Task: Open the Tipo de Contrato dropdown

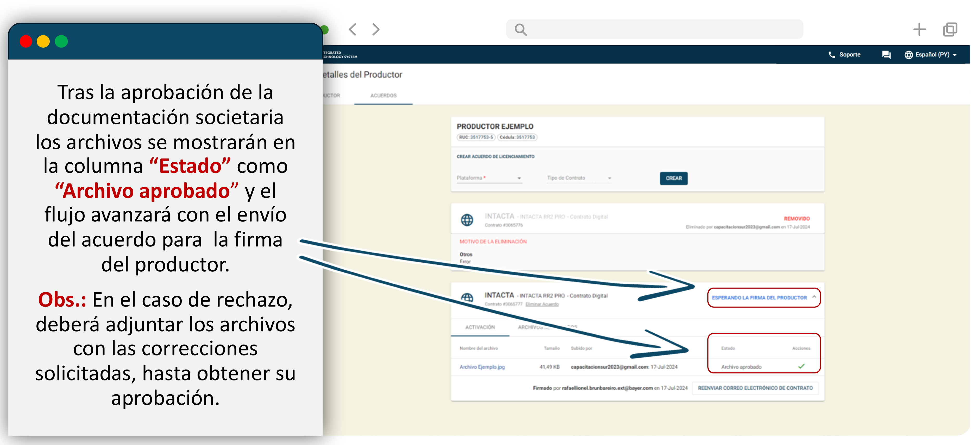Action: 579,178
